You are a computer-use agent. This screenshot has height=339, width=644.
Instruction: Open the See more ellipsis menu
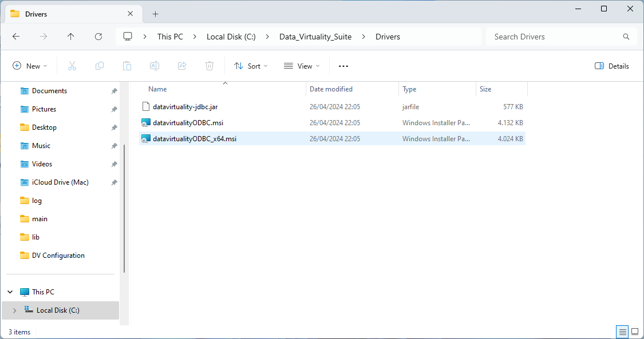[x=343, y=66]
